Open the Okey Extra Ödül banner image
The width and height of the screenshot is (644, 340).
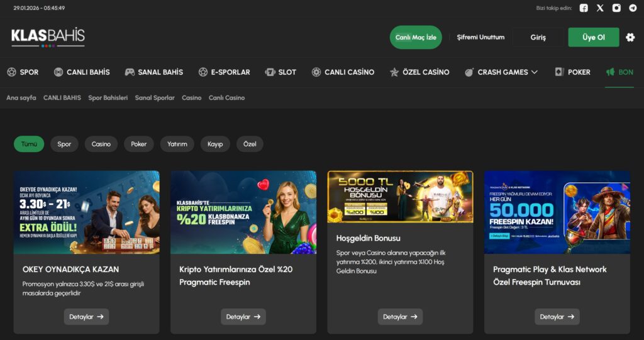coord(86,212)
